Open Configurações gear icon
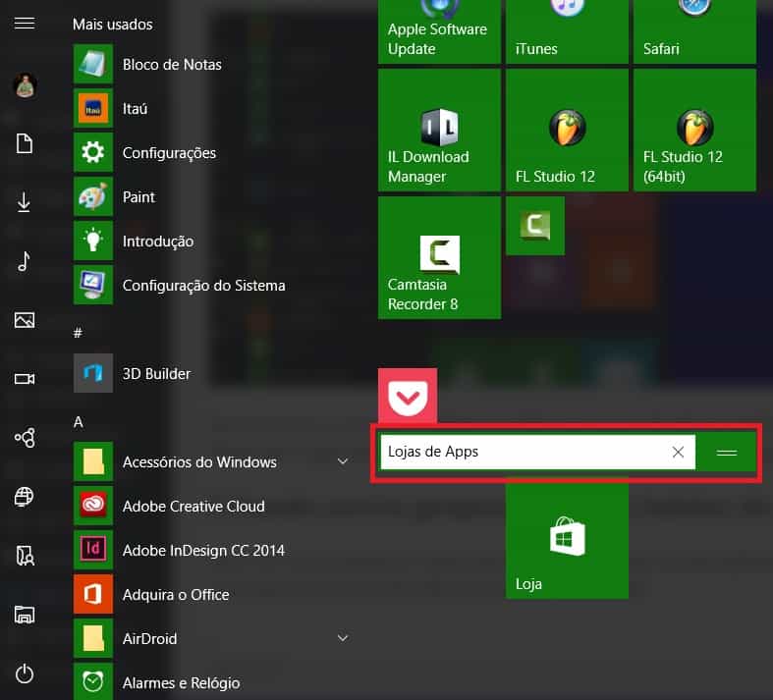This screenshot has width=773, height=700. click(93, 152)
